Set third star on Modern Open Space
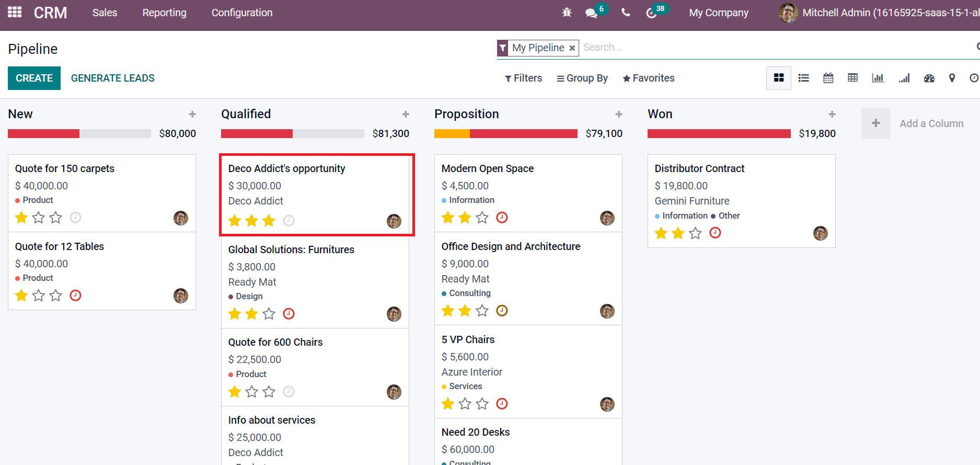980x465 pixels. pos(482,217)
